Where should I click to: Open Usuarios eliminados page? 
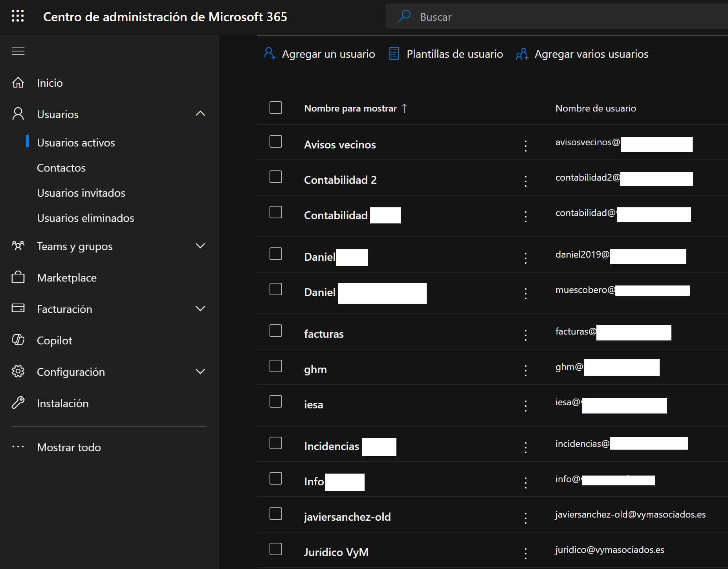pos(85,218)
